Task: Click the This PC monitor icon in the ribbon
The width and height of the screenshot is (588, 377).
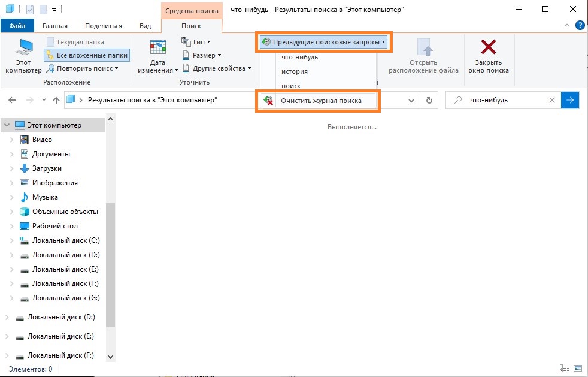Action: tap(23, 48)
